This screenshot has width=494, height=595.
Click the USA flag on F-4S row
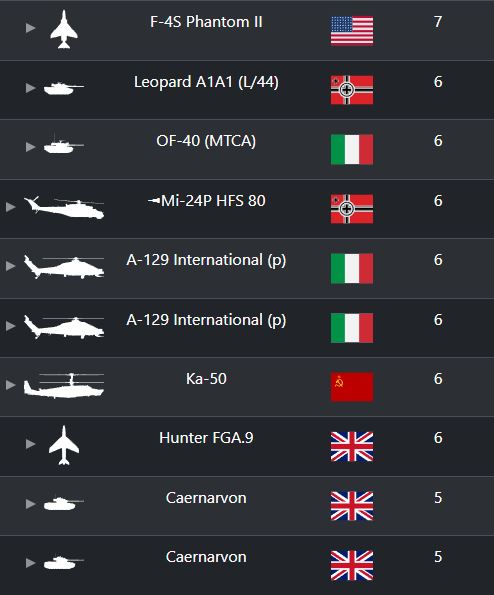click(x=352, y=31)
